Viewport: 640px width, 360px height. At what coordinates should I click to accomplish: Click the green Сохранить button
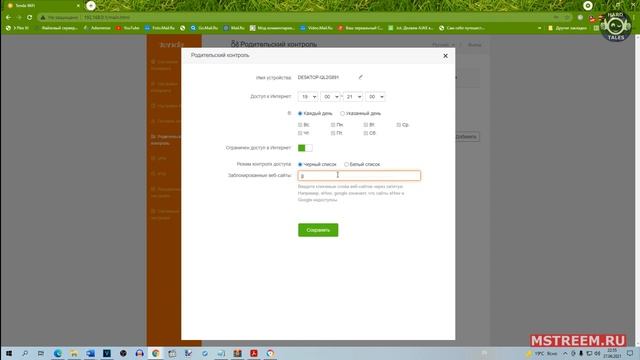(318, 230)
